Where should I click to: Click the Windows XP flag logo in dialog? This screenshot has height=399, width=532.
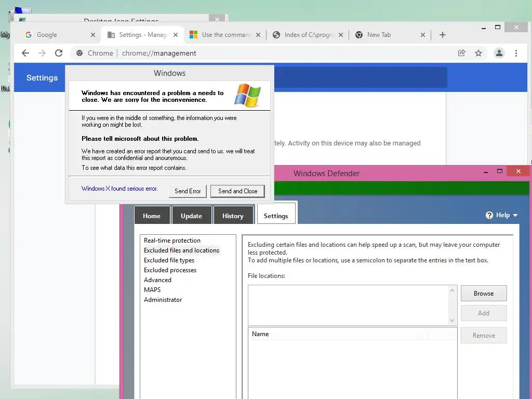(x=248, y=96)
